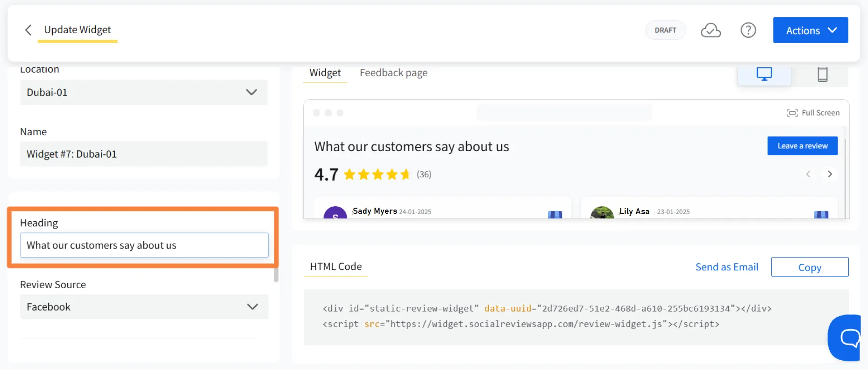Image resolution: width=868 pixels, height=370 pixels.
Task: Click the preview heading 'What our customers say about us'
Action: point(412,147)
